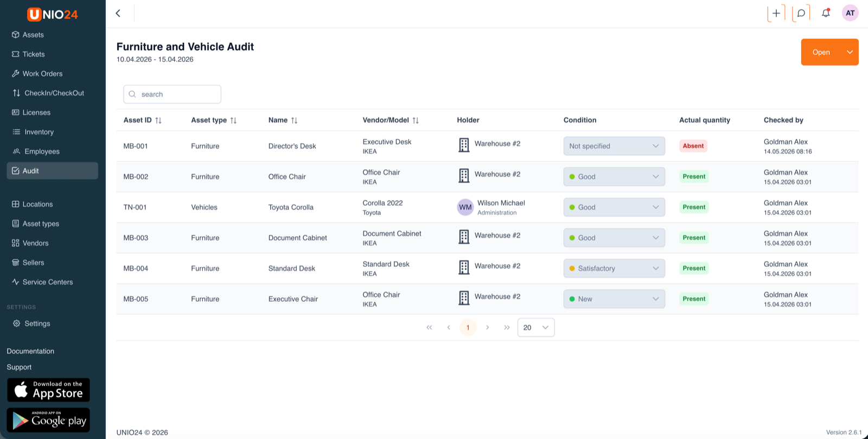Viewport: 868px width, 439px height.
Task: Select page 1 in pagination
Action: click(468, 327)
